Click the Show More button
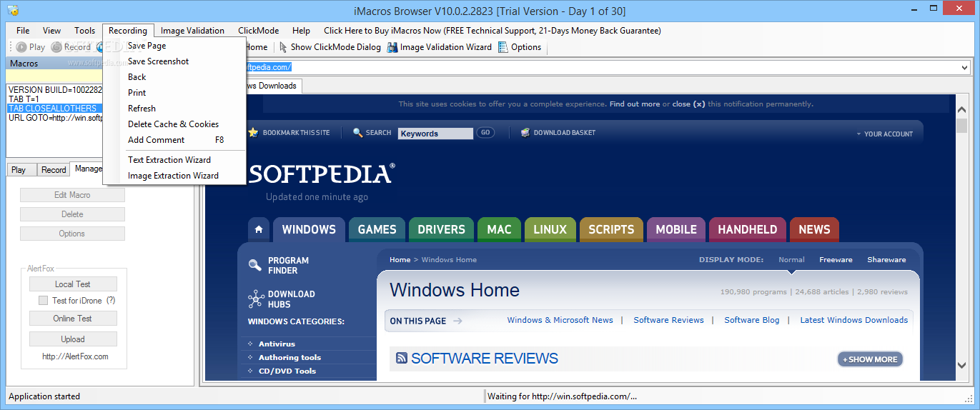Screen dimensions: 980x410 pyautogui.click(x=870, y=359)
